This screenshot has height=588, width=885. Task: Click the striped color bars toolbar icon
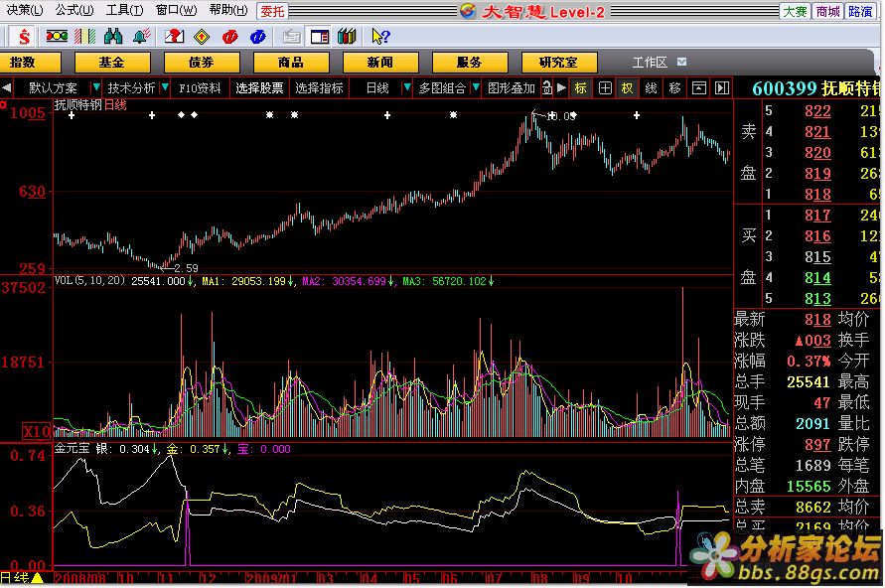click(x=85, y=37)
